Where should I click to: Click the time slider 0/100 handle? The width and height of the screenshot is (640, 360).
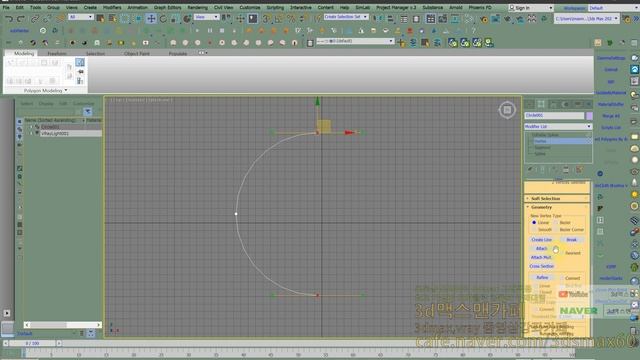[33, 343]
